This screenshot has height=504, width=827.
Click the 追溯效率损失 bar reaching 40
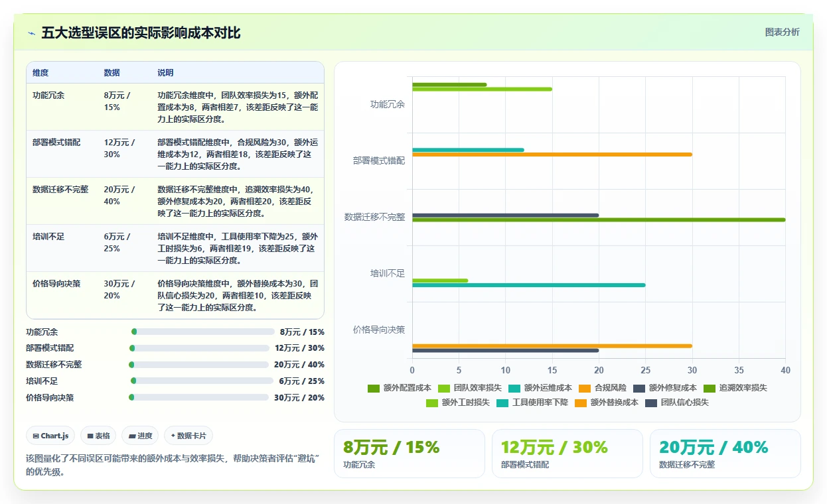point(599,220)
